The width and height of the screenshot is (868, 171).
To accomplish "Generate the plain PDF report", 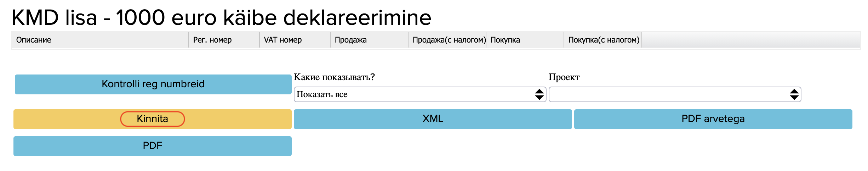I will 153,146.
